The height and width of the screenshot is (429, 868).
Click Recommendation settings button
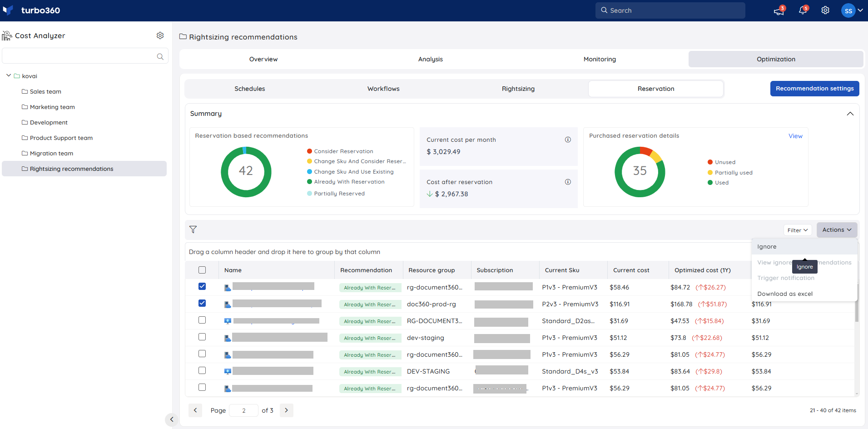click(x=814, y=89)
